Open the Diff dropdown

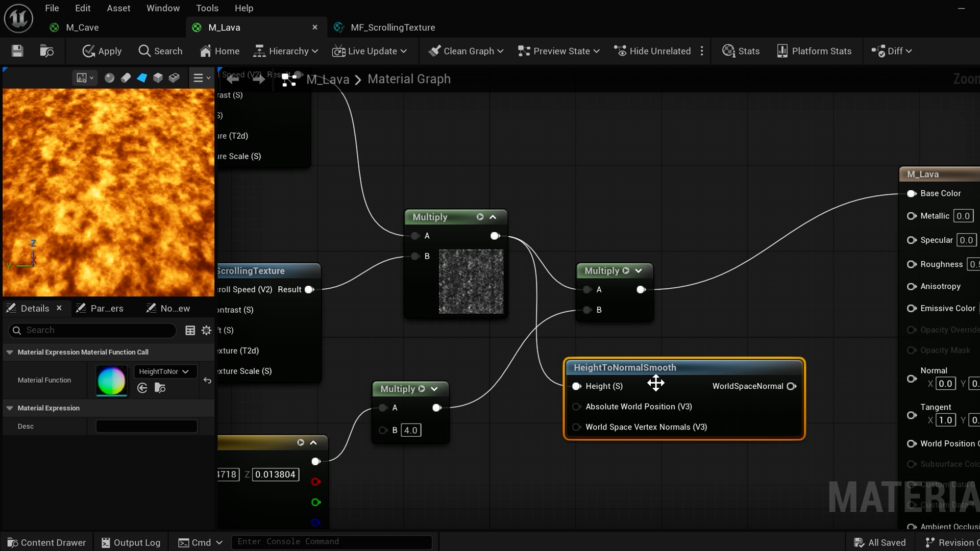[892, 51]
